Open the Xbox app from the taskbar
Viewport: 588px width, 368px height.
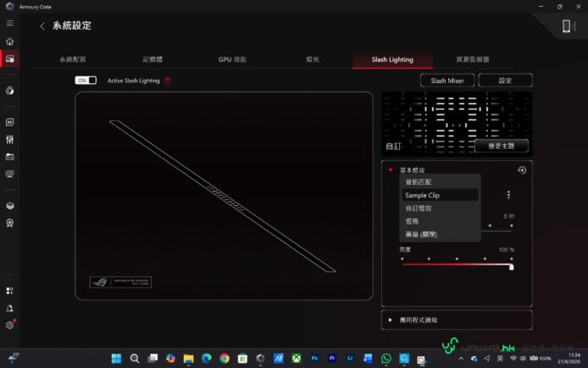click(x=297, y=358)
